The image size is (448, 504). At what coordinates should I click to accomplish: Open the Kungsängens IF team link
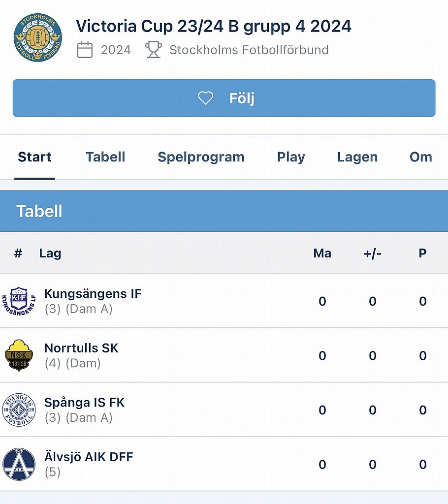93,294
